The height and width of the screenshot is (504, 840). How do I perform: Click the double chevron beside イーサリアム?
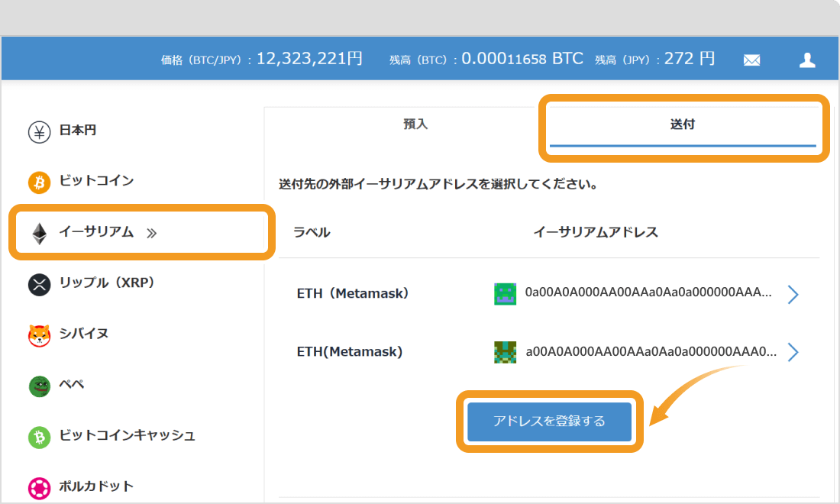152,233
